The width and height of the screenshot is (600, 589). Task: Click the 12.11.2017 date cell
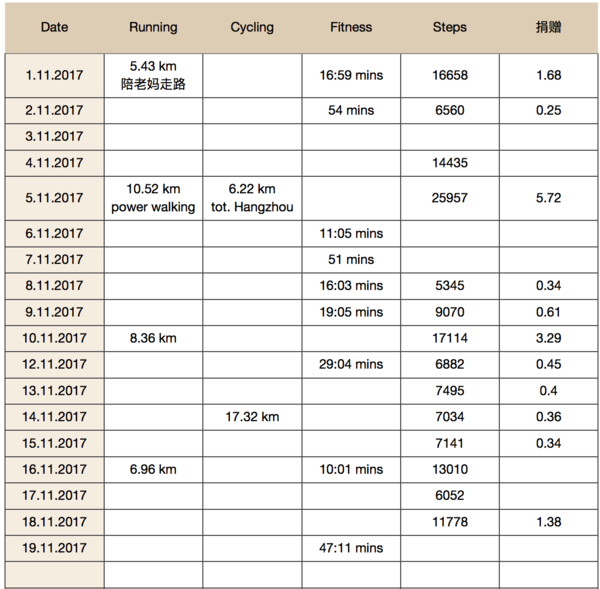coord(54,364)
